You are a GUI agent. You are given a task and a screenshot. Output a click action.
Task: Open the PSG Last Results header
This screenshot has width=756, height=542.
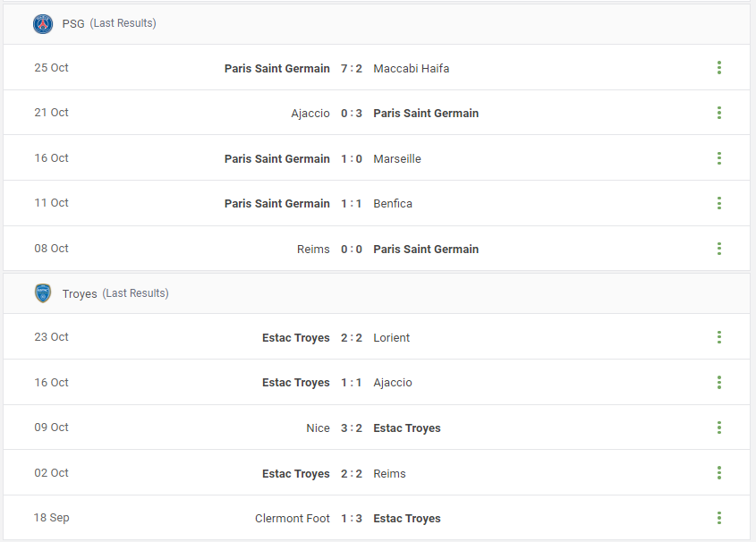[x=377, y=24]
